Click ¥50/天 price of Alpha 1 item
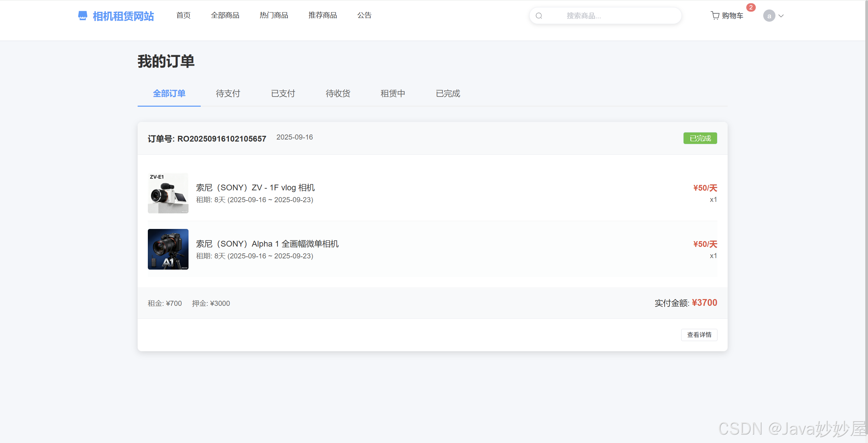 pos(705,244)
